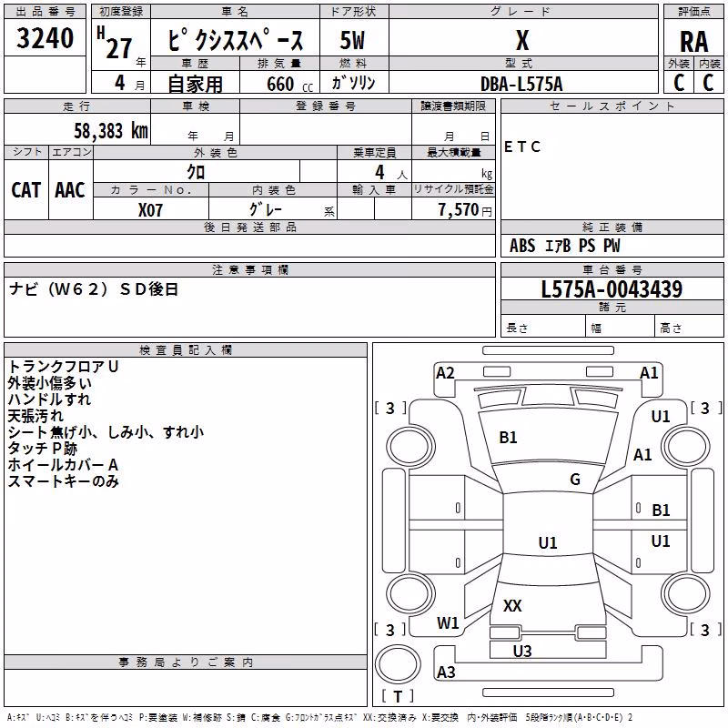Click equipment list ABS エアB PS PW
The image size is (728, 728).
pos(564,246)
